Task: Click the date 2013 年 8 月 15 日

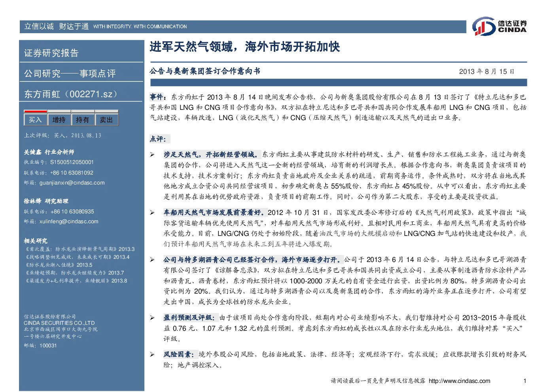Action: coord(487,72)
